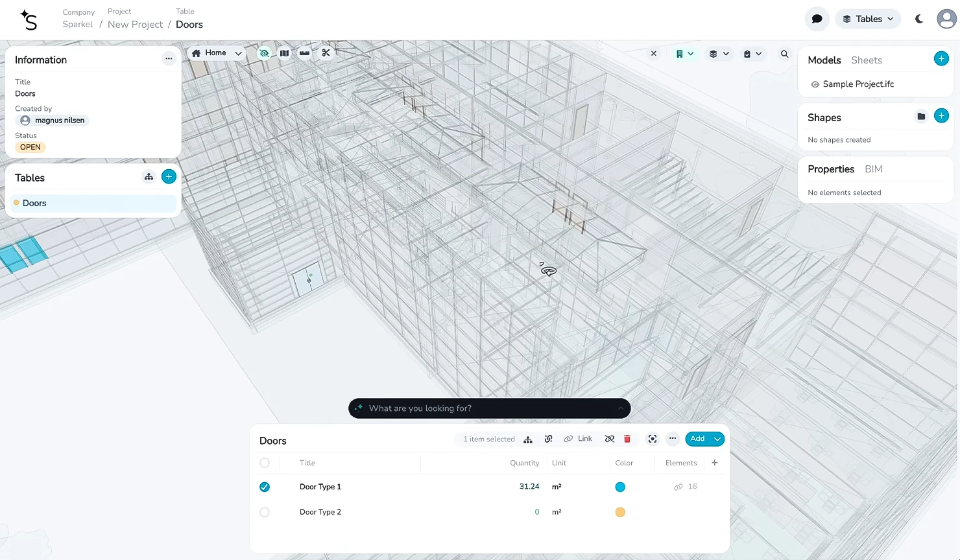Switch to the Sheets tab
Viewport: 960px width, 560px height.
tap(866, 60)
